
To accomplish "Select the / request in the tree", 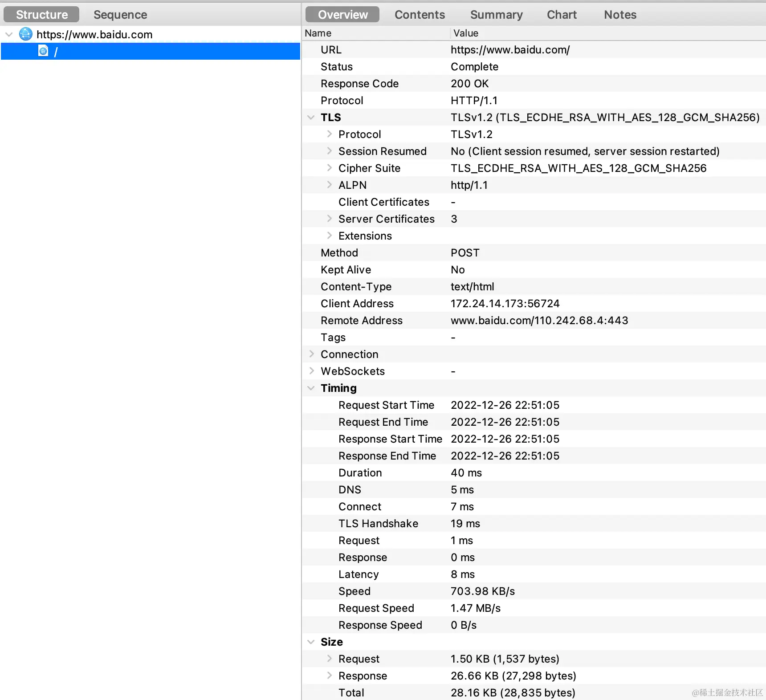I will tap(151, 51).
